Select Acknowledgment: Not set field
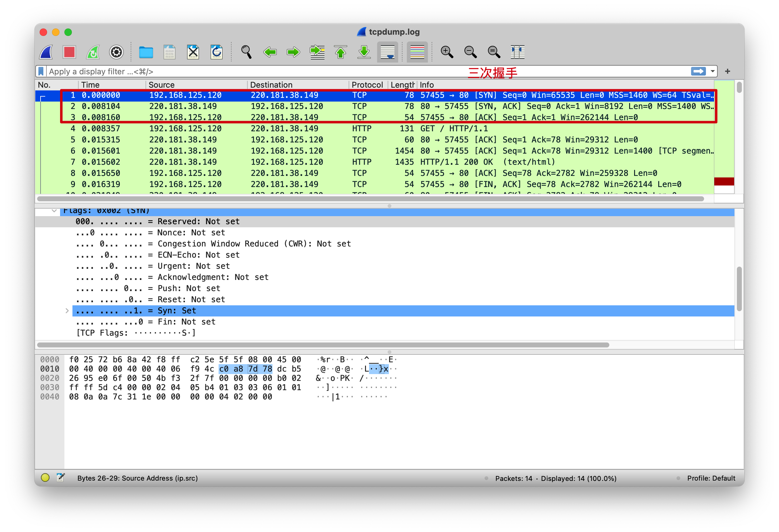This screenshot has width=779, height=532. click(385, 277)
